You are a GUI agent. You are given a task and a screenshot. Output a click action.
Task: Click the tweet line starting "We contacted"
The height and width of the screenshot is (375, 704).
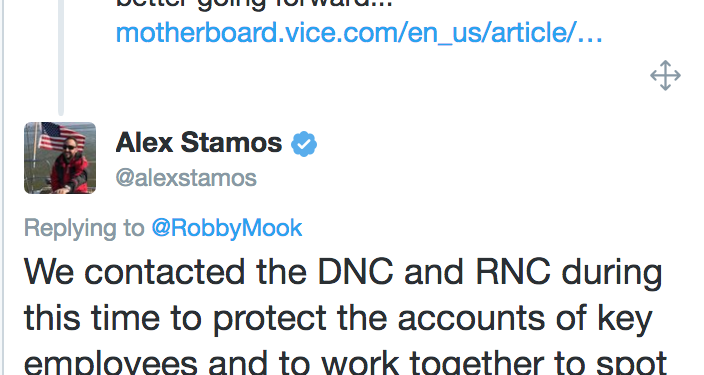point(343,273)
